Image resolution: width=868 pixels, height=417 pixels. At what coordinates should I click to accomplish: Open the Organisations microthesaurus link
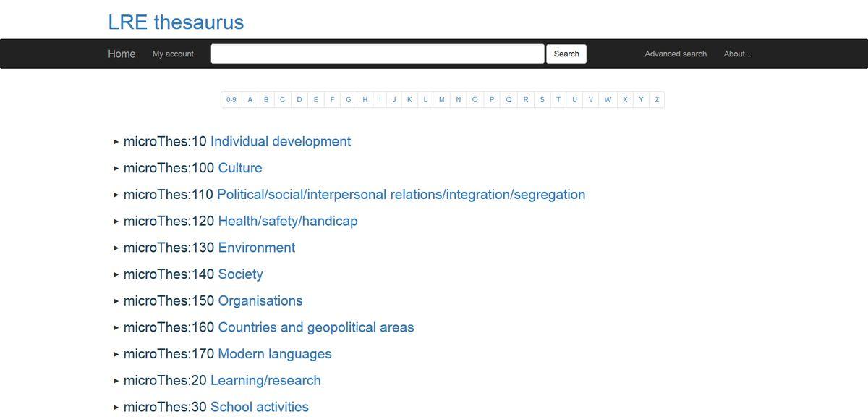coord(260,300)
